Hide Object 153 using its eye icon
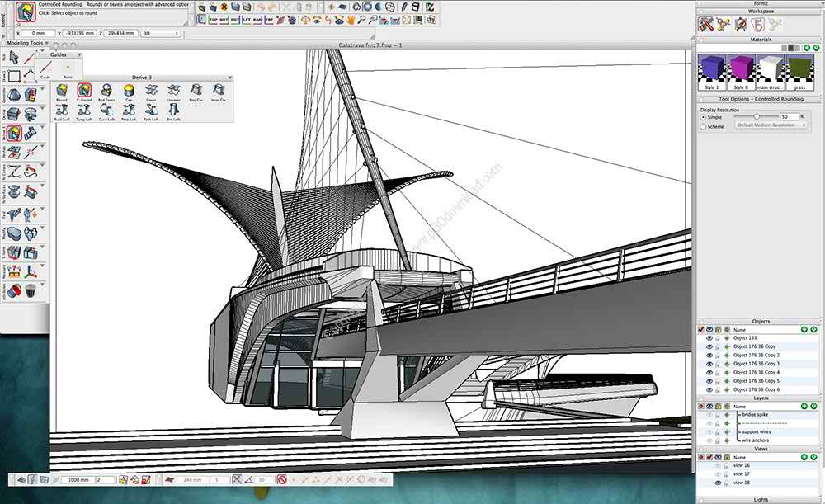 [709, 338]
